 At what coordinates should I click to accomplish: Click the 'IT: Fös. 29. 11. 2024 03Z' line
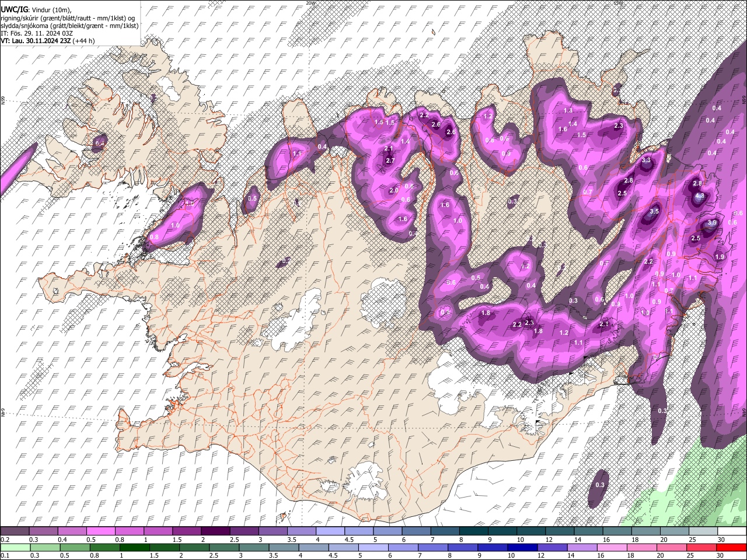37,33
